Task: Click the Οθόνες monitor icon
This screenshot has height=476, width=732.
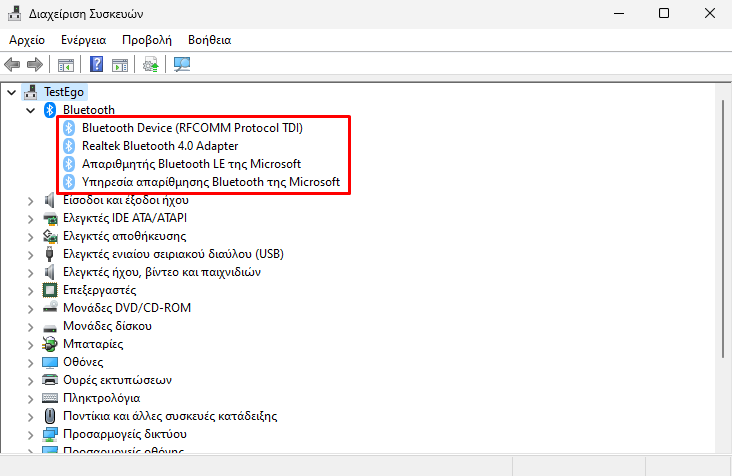Action: point(50,362)
